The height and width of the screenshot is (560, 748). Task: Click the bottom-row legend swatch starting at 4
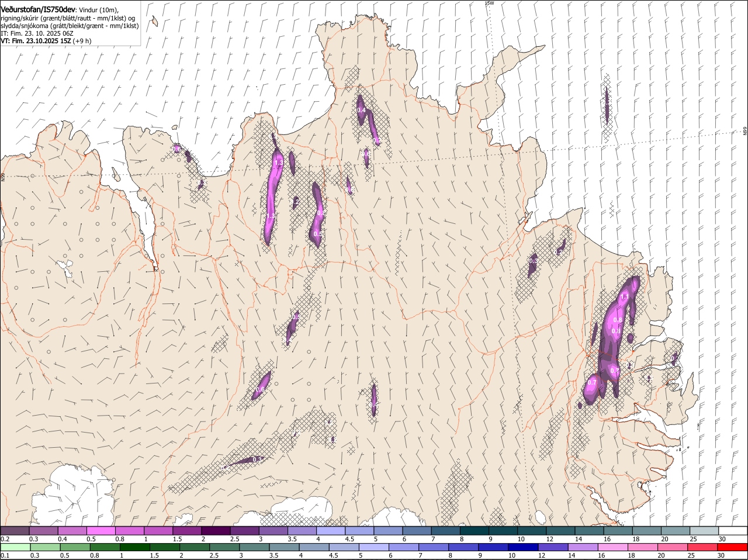314,547
